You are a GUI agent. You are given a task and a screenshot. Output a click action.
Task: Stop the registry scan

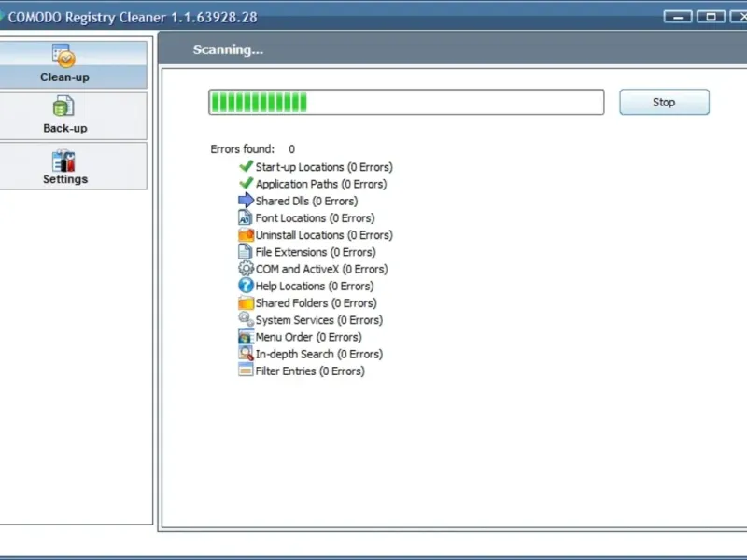(x=664, y=102)
